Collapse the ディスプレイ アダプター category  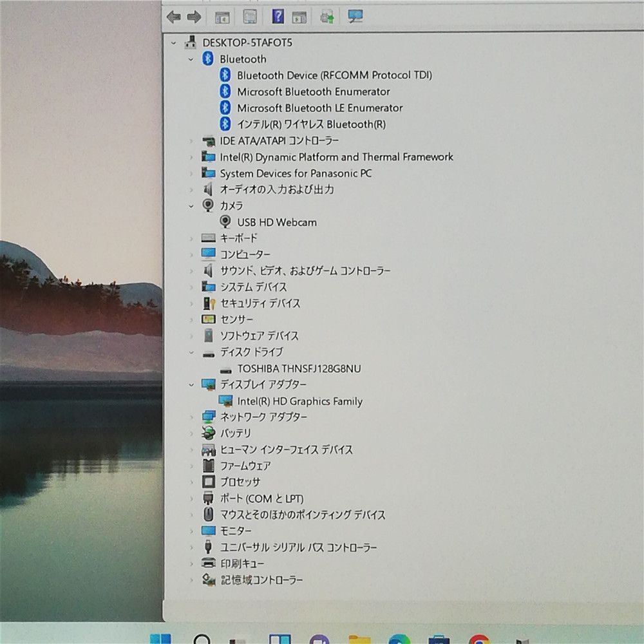191,385
